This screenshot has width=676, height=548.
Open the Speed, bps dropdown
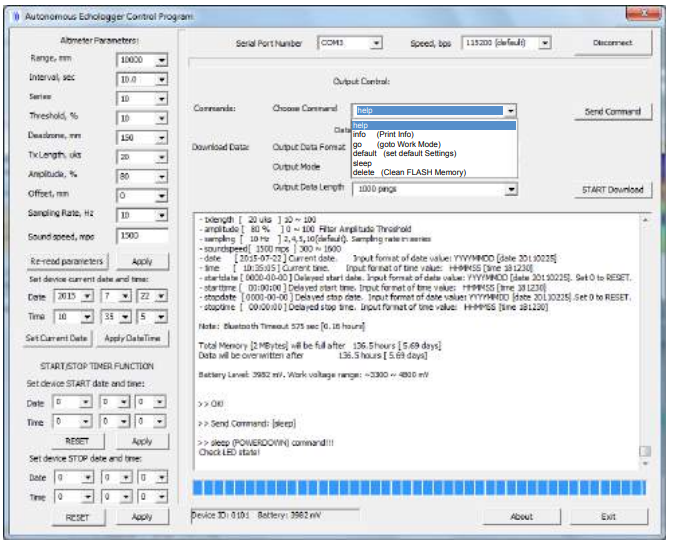544,44
